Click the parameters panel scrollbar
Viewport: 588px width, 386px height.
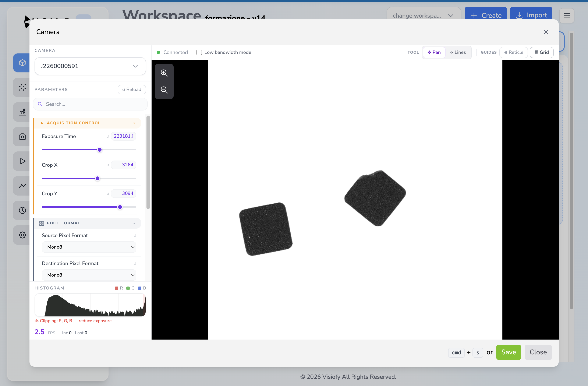148,162
